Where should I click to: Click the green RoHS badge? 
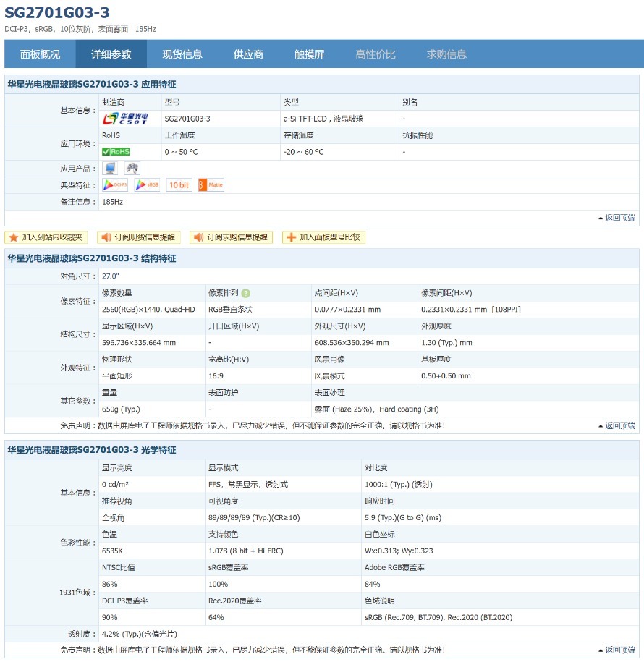(x=116, y=151)
